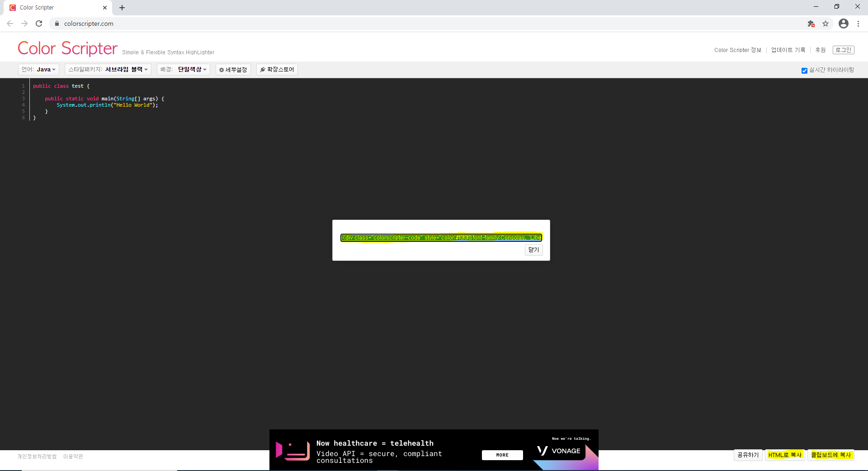Bookmark this page with the star icon
This screenshot has height=471, width=868.
826,24
